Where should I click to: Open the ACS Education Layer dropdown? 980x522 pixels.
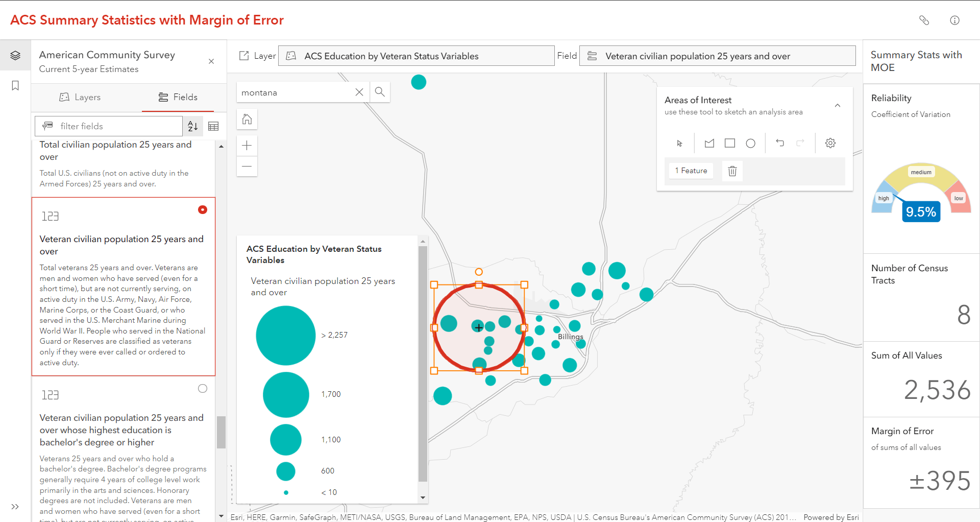416,56
